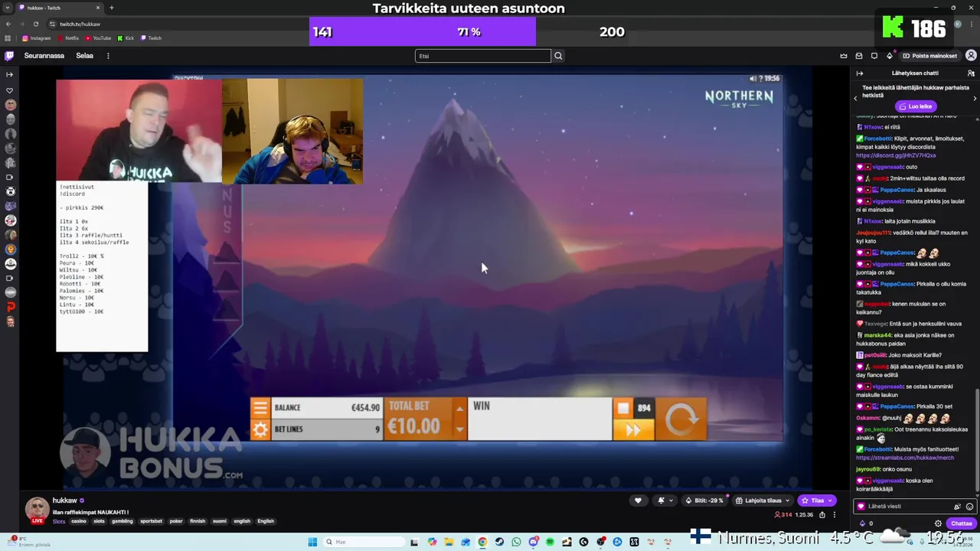
Task: Switch to the hukkaw - Twitch tab
Action: (x=60, y=8)
